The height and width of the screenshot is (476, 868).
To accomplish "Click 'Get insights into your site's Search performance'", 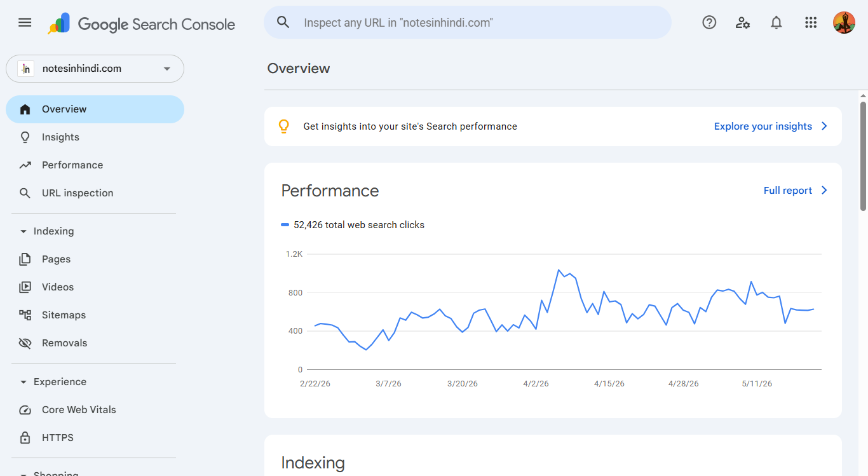I will point(410,126).
